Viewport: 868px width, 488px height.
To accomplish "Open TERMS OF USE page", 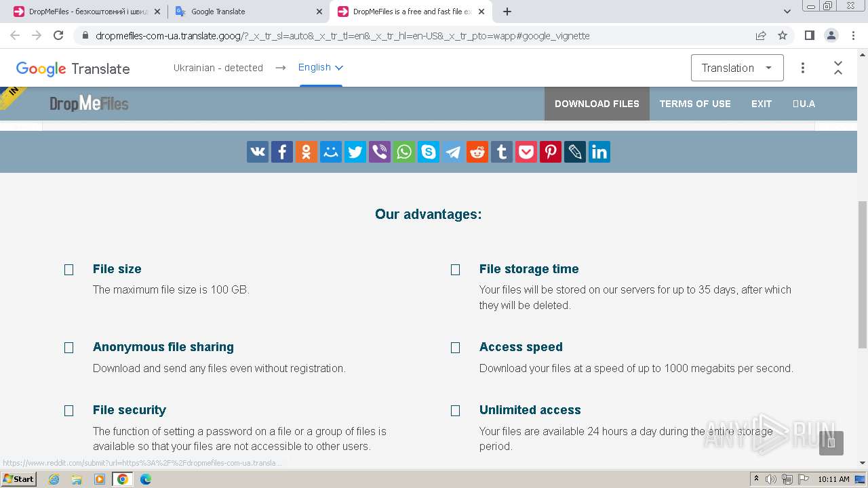I will click(695, 104).
